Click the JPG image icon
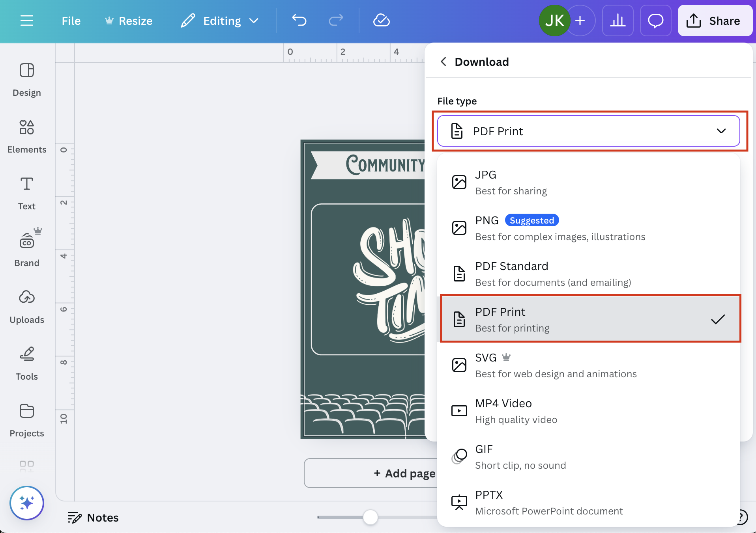The height and width of the screenshot is (533, 756). [459, 182]
